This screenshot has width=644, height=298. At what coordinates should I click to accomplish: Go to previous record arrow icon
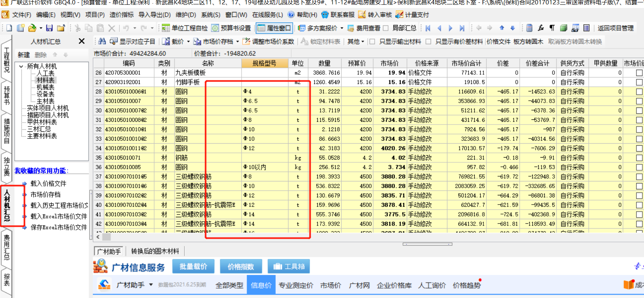[439, 28]
